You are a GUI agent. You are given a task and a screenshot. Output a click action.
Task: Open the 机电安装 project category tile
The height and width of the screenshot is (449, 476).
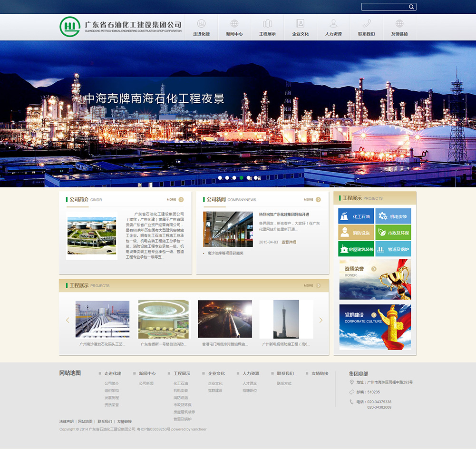click(x=393, y=216)
